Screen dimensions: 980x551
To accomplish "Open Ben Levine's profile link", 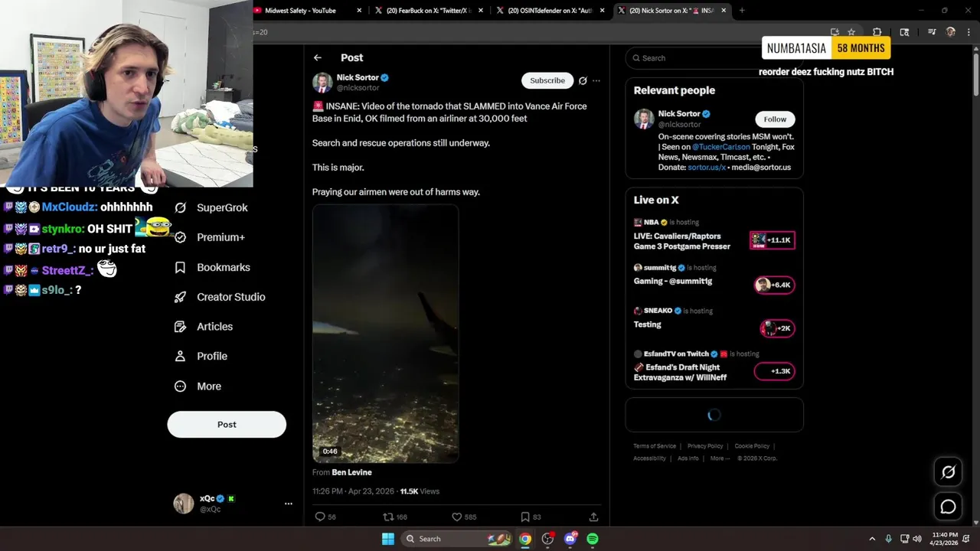I will [351, 472].
